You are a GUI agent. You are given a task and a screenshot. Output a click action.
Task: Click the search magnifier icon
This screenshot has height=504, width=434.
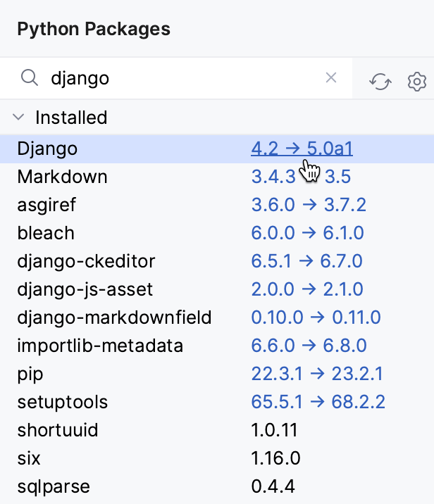click(x=29, y=78)
